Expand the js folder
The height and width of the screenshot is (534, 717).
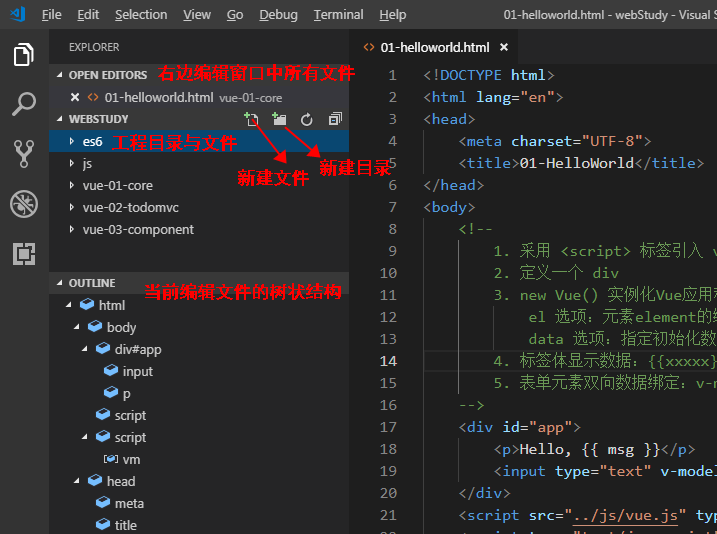72,163
